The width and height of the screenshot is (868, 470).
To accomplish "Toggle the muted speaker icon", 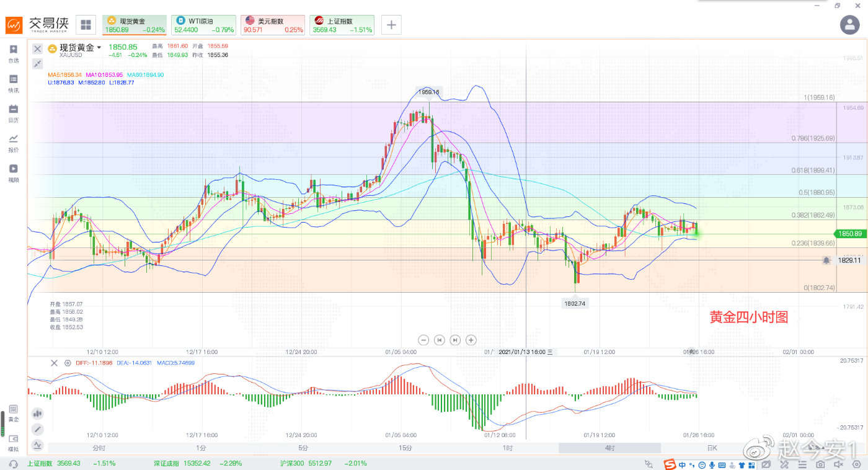I will click(x=839, y=464).
